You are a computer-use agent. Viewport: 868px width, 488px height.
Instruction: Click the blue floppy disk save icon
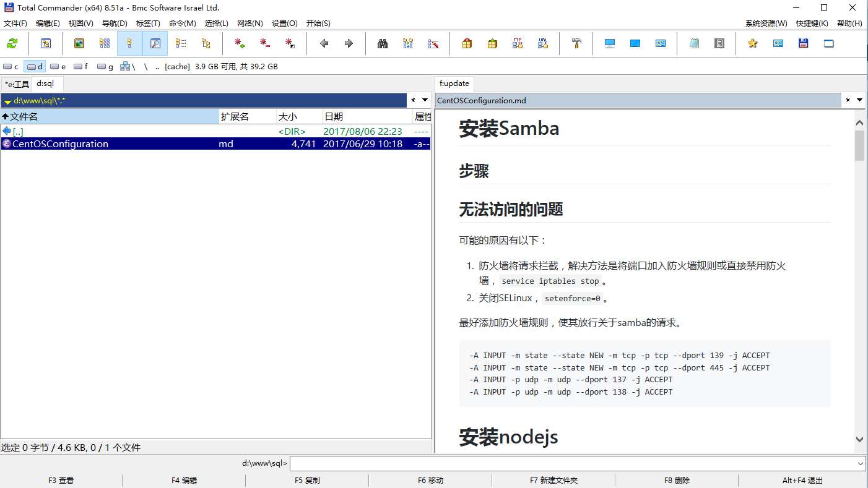[x=804, y=43]
